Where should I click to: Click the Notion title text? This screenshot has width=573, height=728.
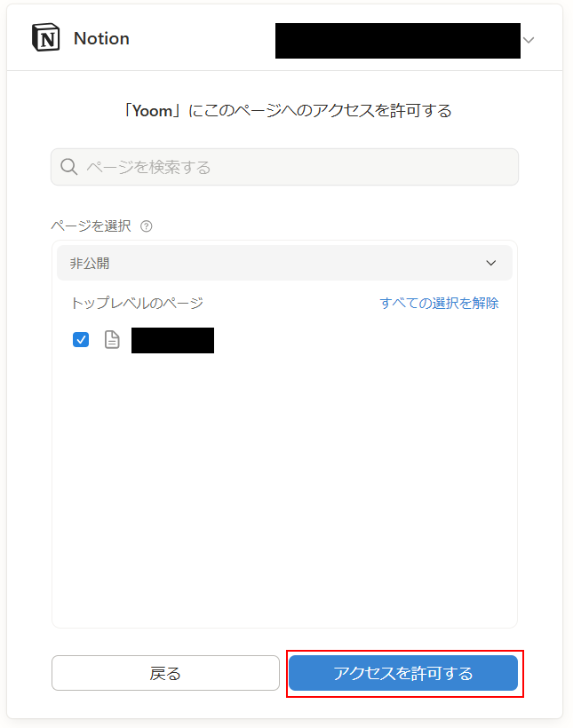click(101, 38)
